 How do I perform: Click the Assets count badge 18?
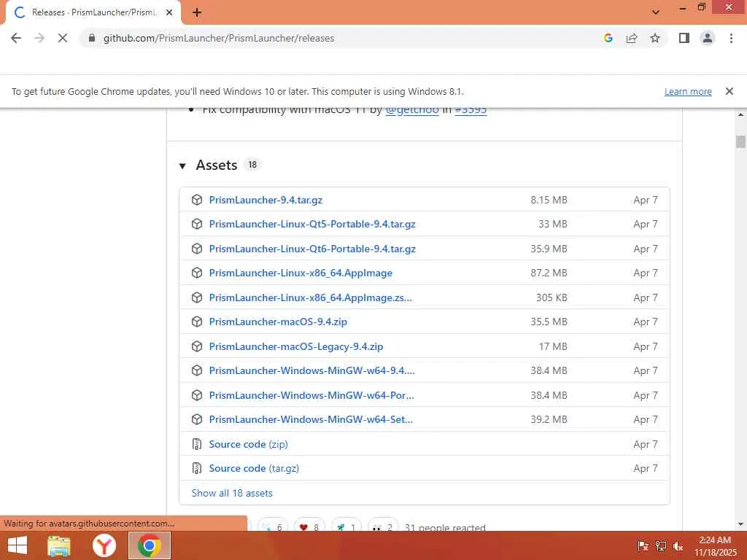tap(252, 165)
